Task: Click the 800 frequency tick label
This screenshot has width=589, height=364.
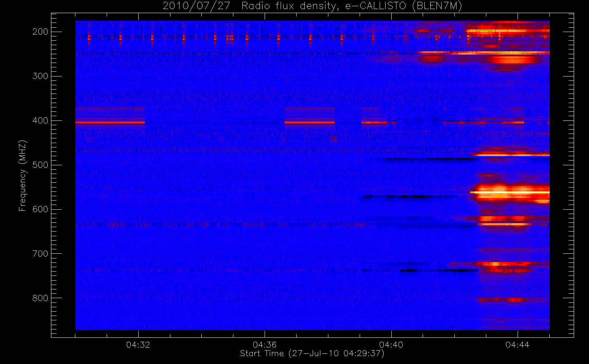Action: [40, 298]
